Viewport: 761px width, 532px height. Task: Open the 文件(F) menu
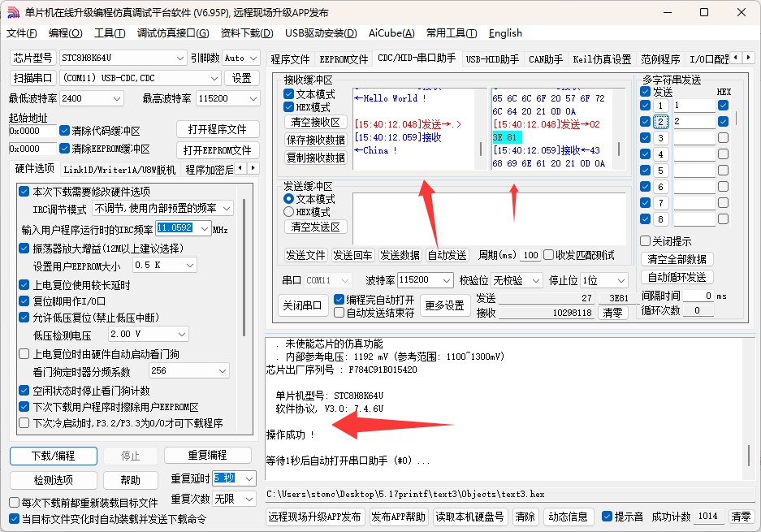click(x=21, y=33)
